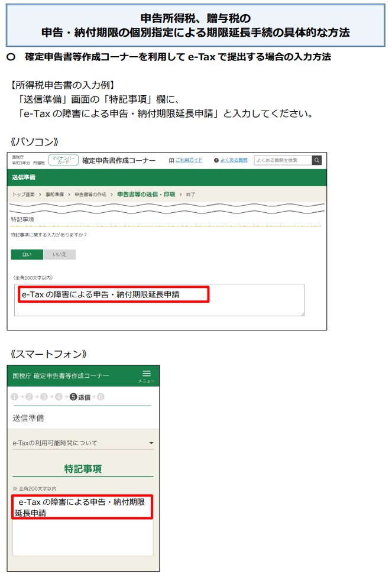The width and height of the screenshot is (392, 577).
Task: Click step 6 circle in smartphone progress
Action: (x=101, y=397)
